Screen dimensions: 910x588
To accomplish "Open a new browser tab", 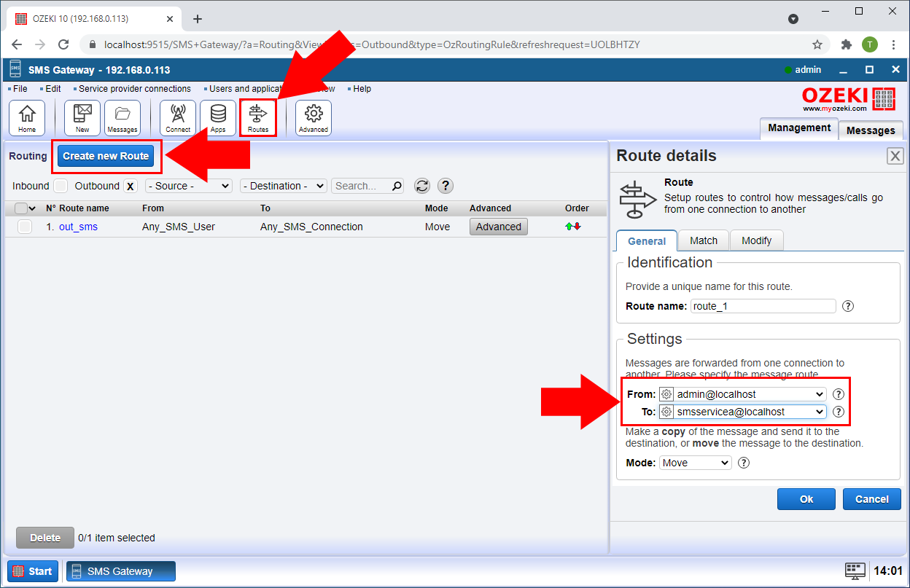I will 197,19.
